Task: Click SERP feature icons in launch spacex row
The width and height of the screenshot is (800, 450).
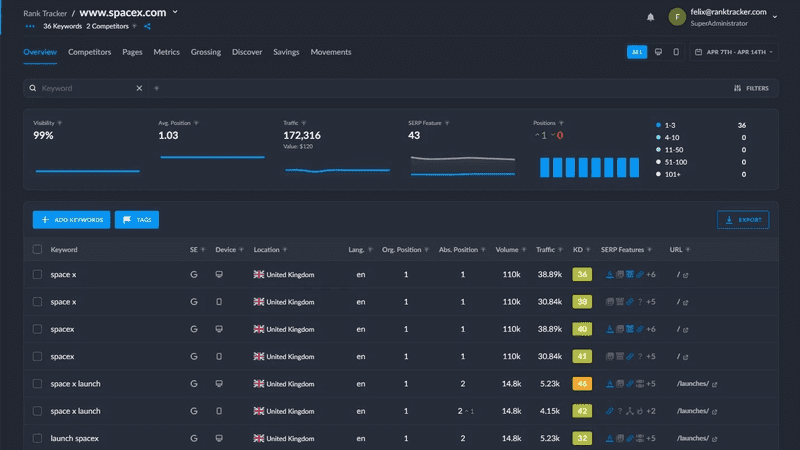Action: 630,438
